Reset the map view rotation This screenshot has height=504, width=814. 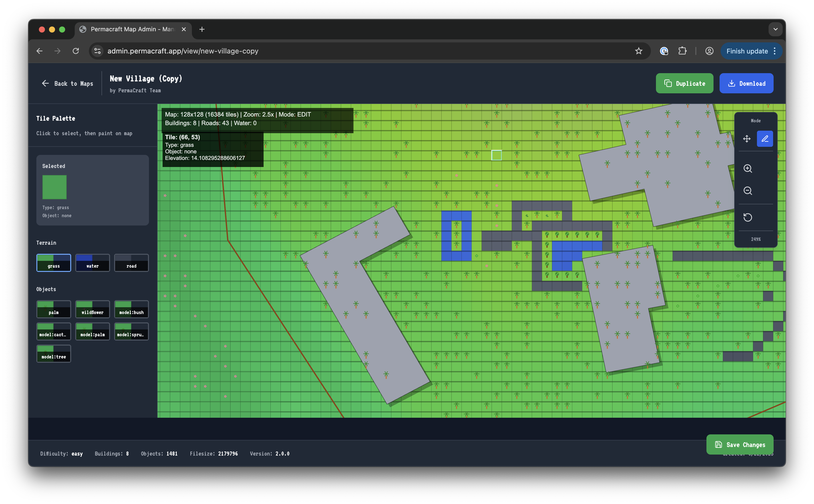748,217
